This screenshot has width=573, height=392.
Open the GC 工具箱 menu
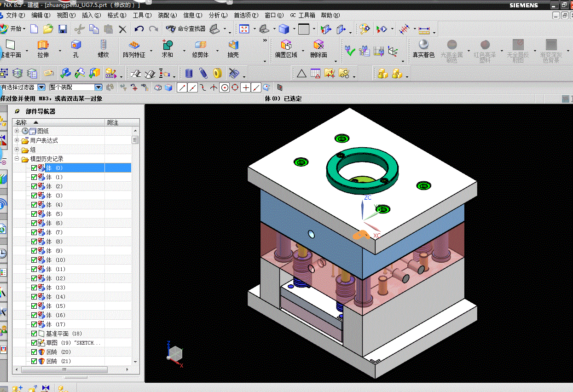(303, 16)
